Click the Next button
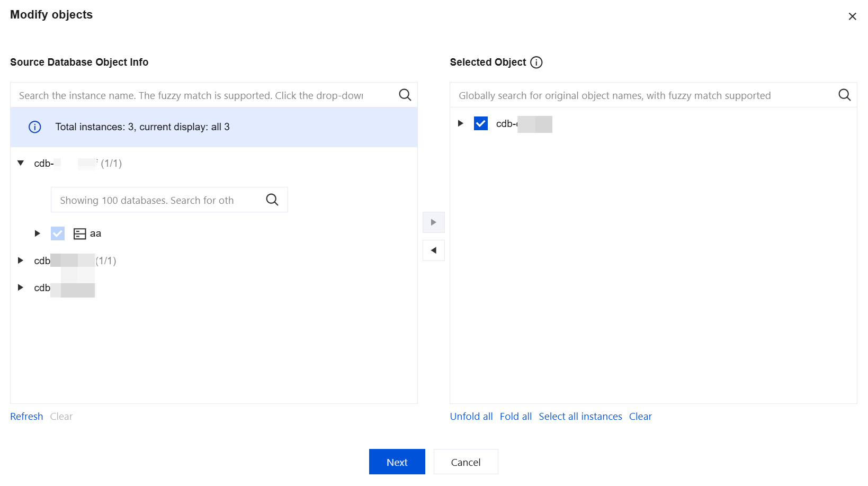The image size is (868, 486). pyautogui.click(x=397, y=462)
